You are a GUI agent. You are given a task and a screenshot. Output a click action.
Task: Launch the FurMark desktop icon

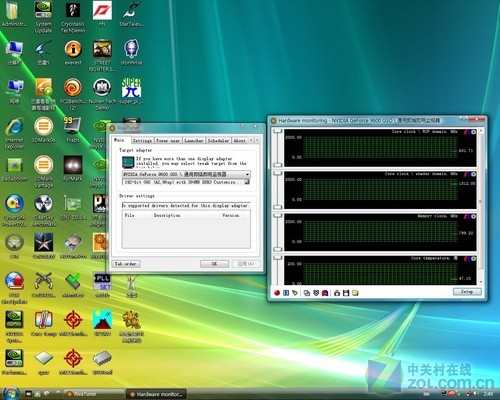(73, 169)
